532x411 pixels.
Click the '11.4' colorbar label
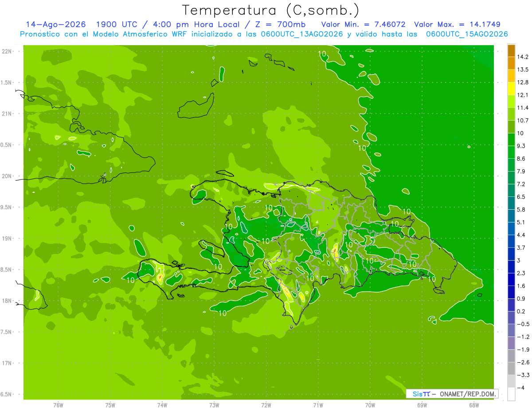(x=522, y=108)
